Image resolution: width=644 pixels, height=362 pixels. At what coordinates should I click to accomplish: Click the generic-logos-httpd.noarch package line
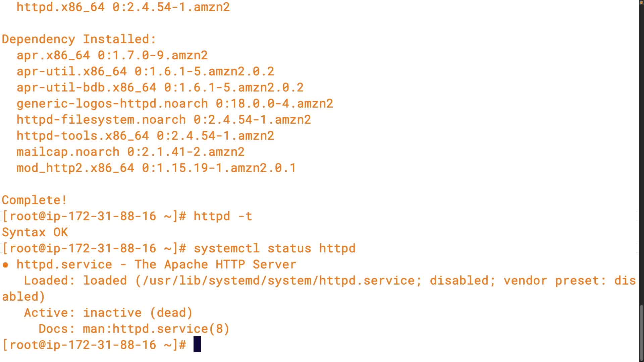[175, 104]
